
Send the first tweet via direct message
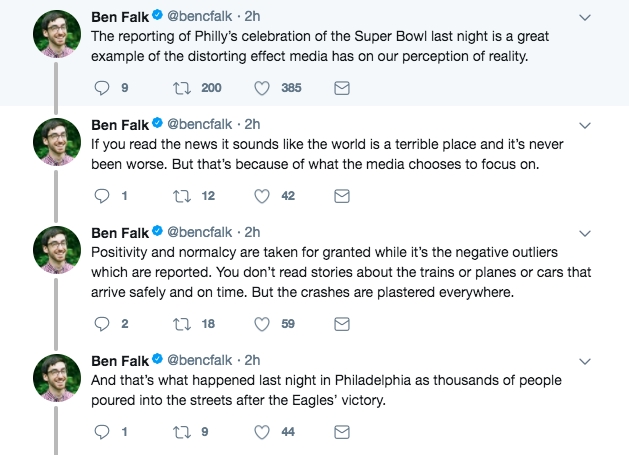coord(342,88)
